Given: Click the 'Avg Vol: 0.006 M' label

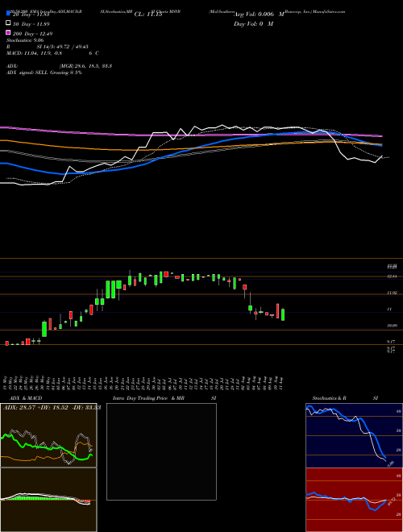Looking at the screenshot, I should point(259,15).
